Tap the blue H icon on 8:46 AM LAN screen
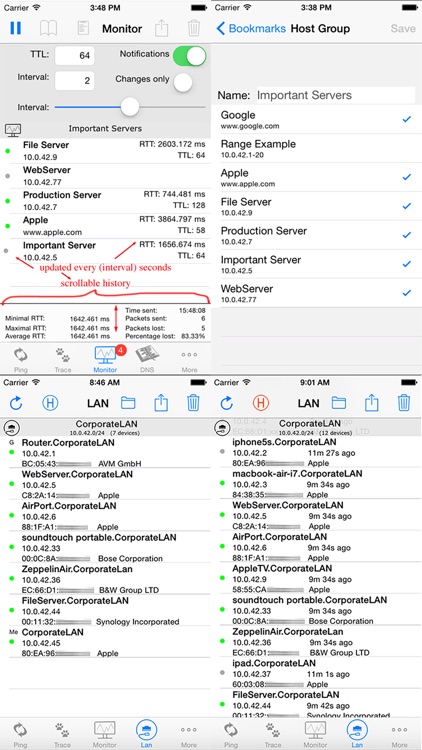This screenshot has height=750, width=422. pos(50,403)
